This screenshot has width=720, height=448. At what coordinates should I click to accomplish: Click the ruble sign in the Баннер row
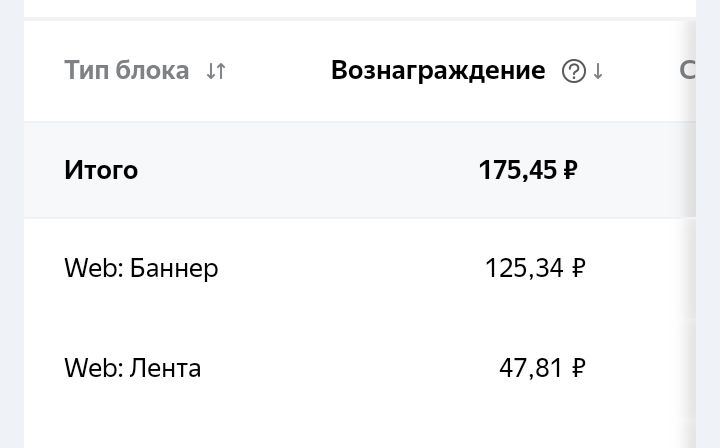point(578,268)
